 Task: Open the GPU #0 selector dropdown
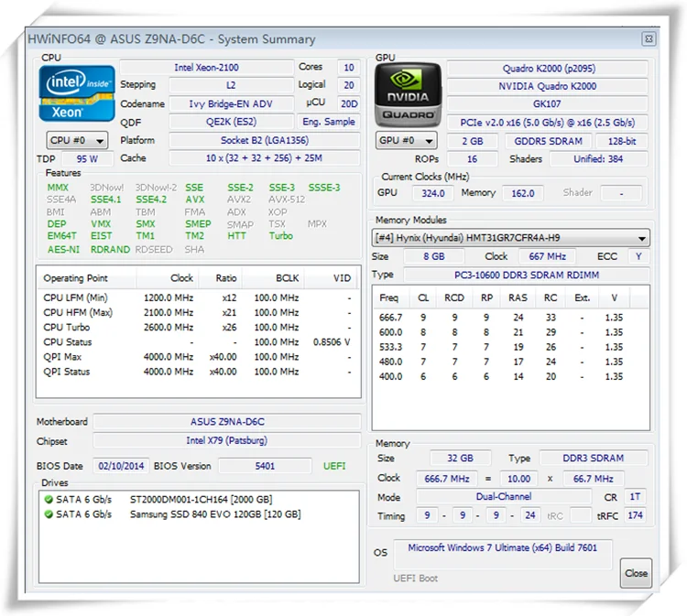tap(406, 141)
